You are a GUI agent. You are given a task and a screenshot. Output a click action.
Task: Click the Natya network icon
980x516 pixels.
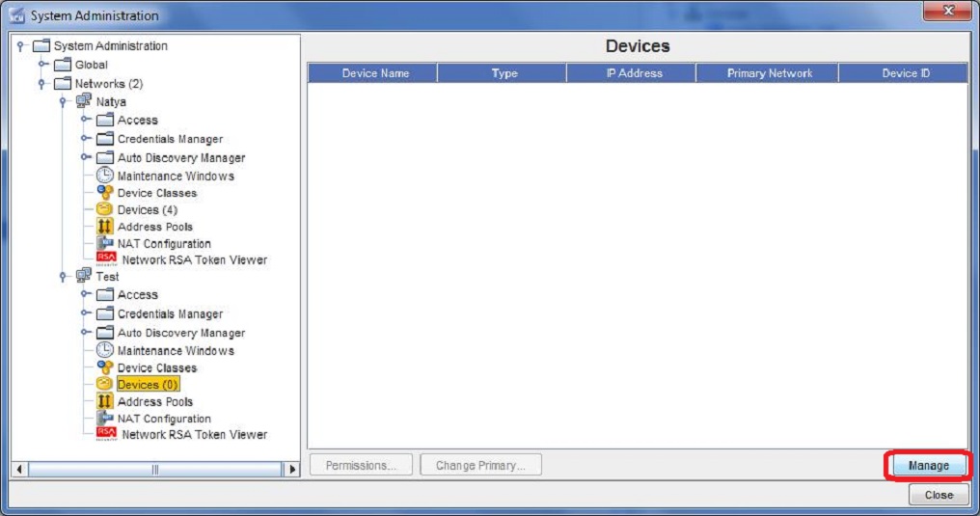[x=84, y=101]
